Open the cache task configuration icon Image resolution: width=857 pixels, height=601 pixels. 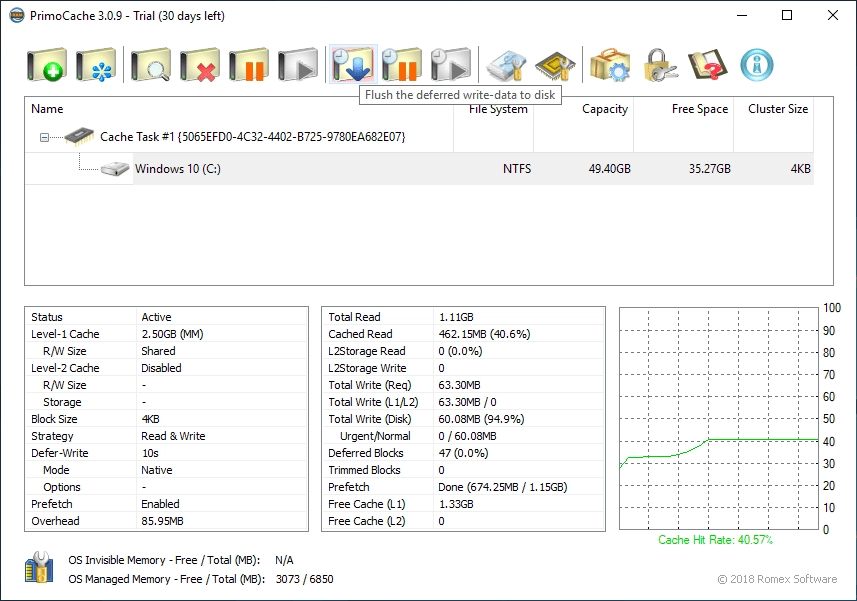pyautogui.click(x=96, y=64)
